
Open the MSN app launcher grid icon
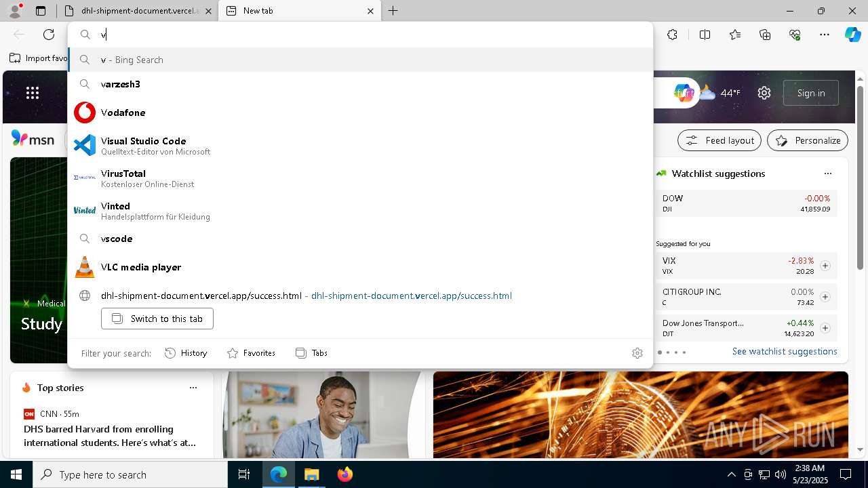click(x=33, y=93)
